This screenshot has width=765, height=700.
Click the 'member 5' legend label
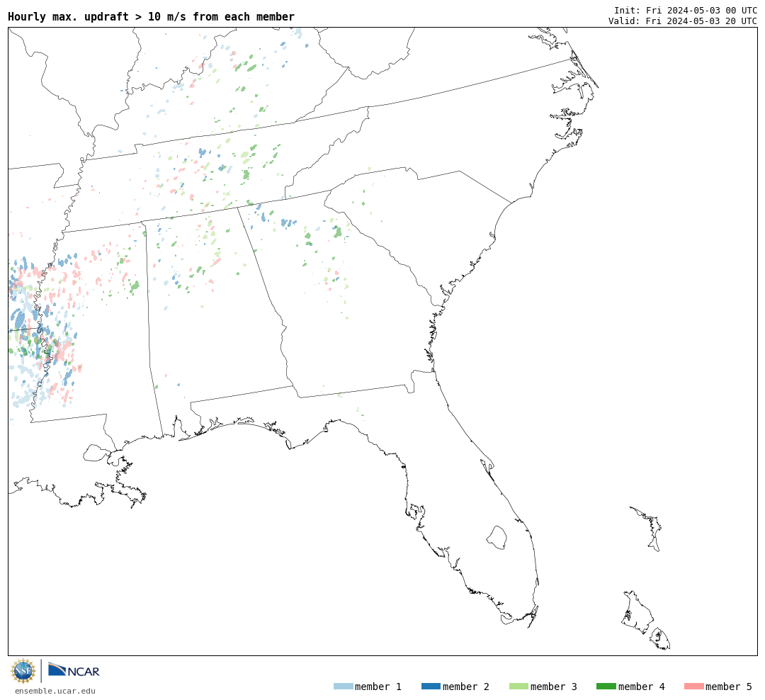(729, 687)
